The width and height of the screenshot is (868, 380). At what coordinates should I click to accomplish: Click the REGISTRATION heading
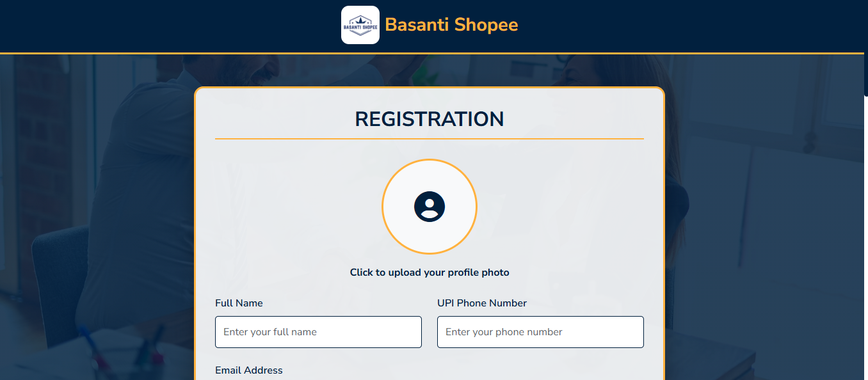pos(429,119)
